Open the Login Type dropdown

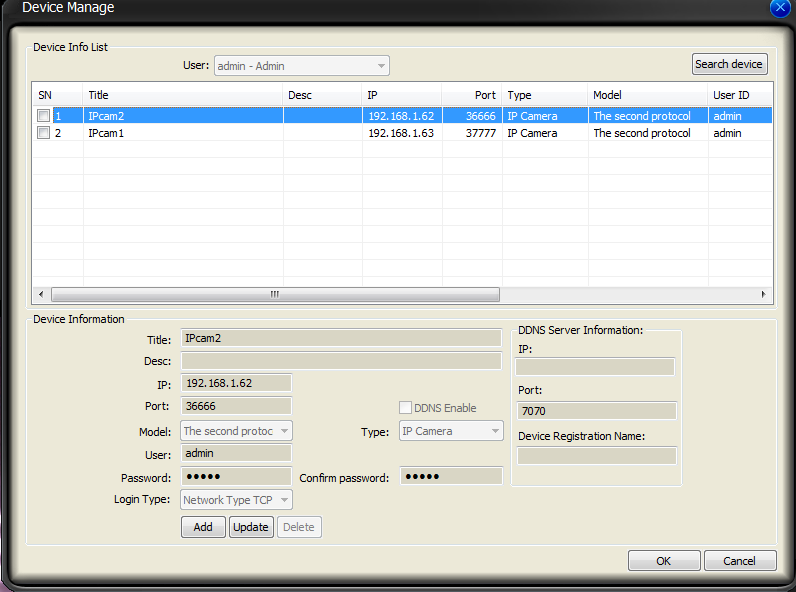pyautogui.click(x=236, y=500)
